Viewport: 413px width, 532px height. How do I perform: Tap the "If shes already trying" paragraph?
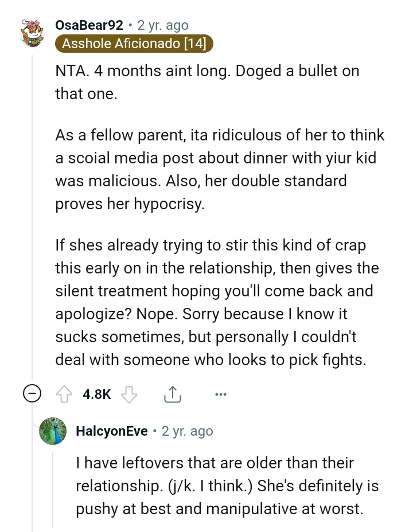(217, 302)
